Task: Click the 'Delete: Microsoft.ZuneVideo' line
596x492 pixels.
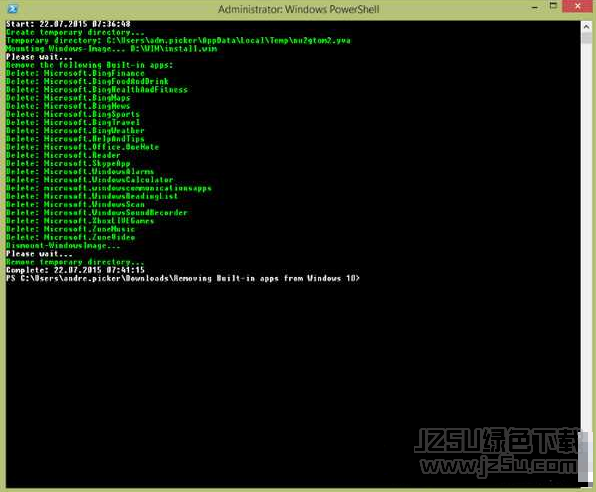Action: [70, 238]
